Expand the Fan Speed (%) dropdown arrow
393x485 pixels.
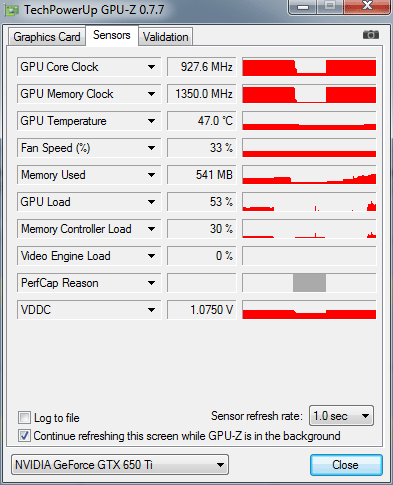151,148
